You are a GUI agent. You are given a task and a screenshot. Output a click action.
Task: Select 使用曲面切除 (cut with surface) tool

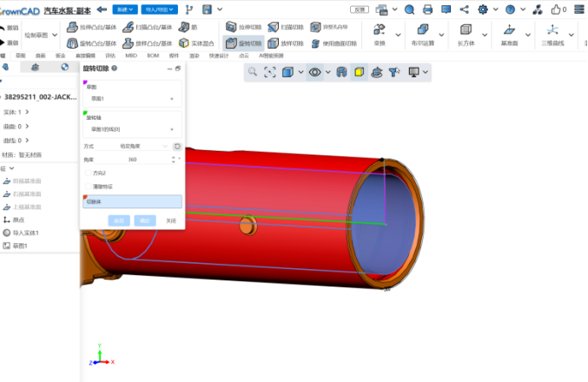(x=334, y=43)
